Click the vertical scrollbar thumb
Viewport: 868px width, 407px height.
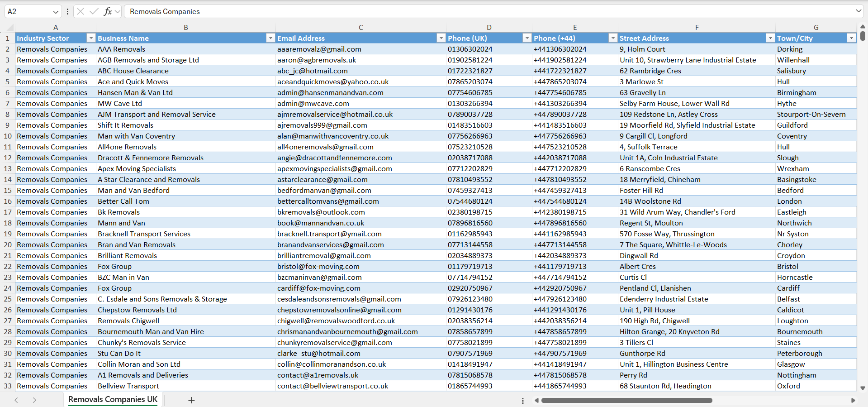[863, 36]
